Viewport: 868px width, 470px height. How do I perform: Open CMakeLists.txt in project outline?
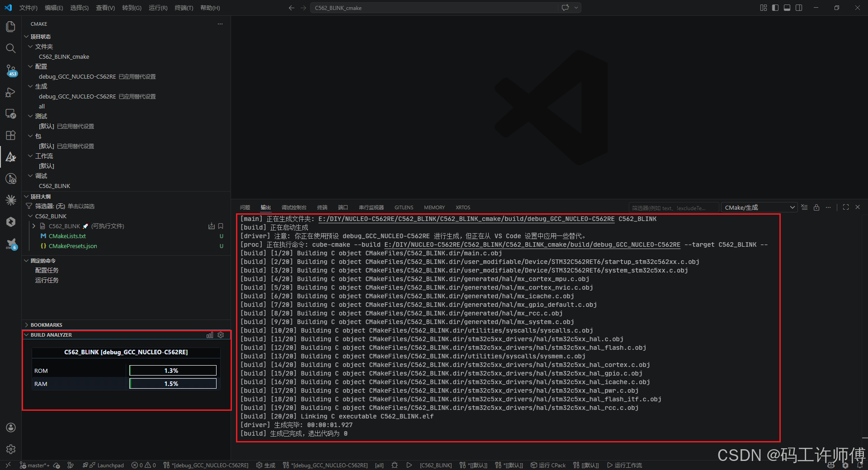pos(67,236)
